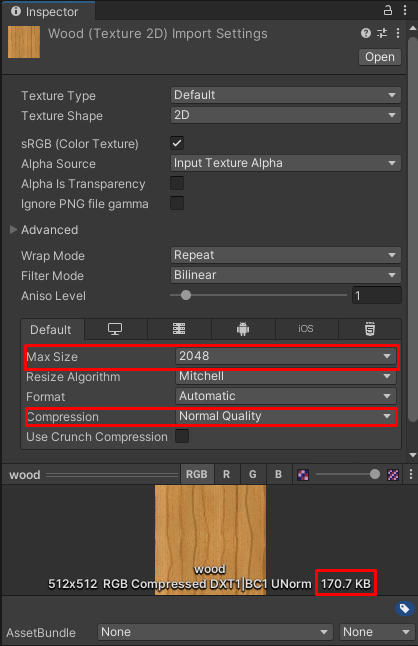Open the Texture Shape dropdown
418x646 pixels.
click(x=285, y=115)
